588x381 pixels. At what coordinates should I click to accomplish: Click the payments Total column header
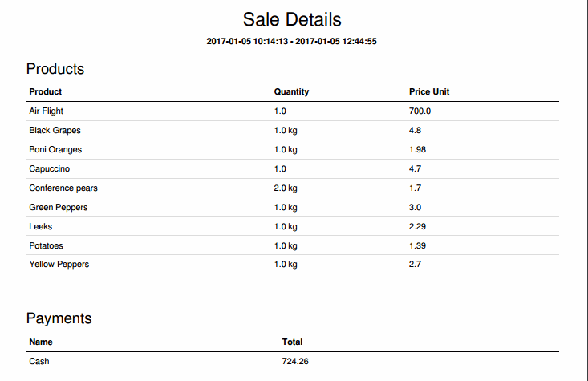[x=292, y=342]
